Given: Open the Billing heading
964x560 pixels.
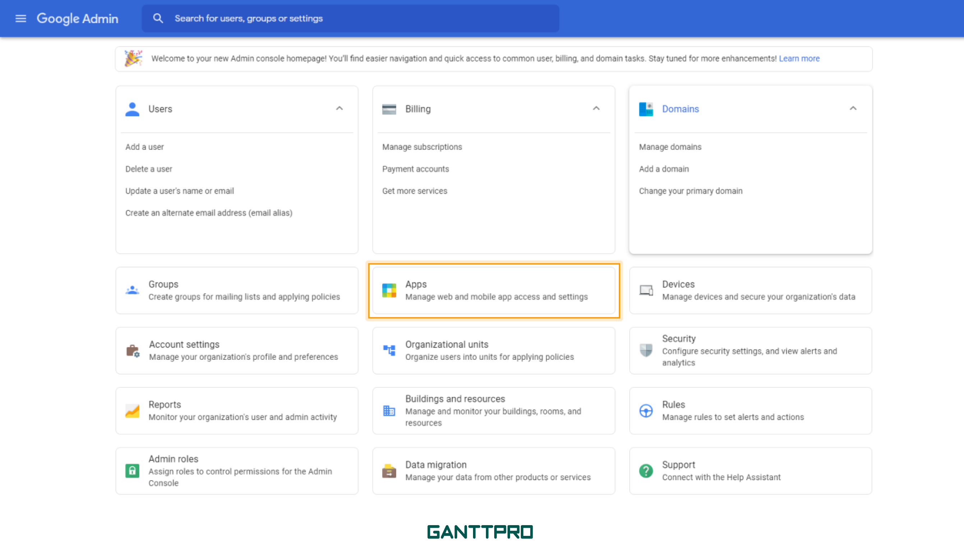Looking at the screenshot, I should pyautogui.click(x=418, y=109).
